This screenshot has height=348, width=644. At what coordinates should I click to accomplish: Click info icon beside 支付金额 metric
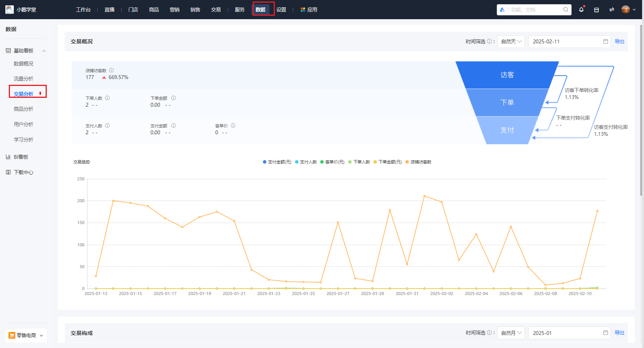[173, 125]
